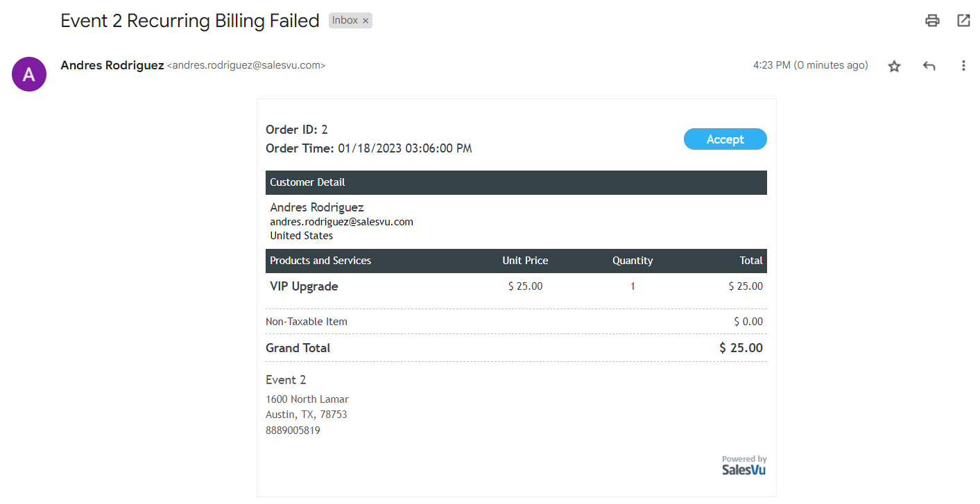980x504 pixels.
Task: Click the blue Accept button
Action: (725, 139)
